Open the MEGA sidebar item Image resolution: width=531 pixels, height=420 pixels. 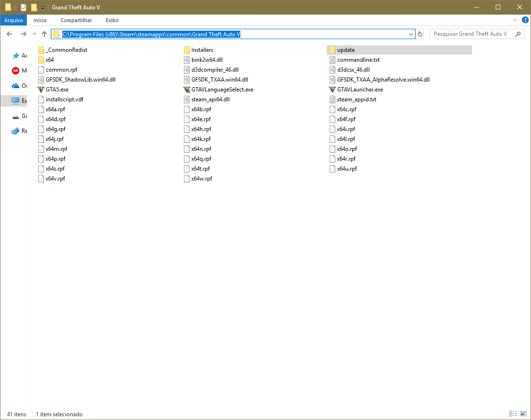point(16,71)
